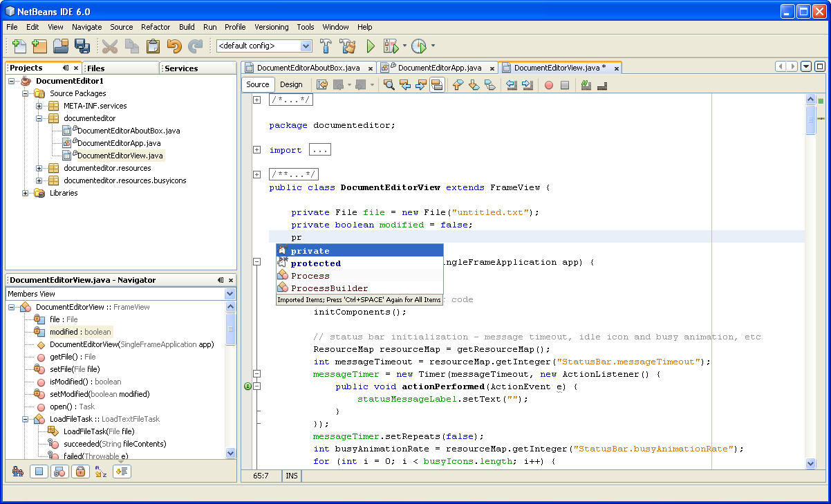Image resolution: width=831 pixels, height=504 pixels.
Task: Click the Clean and Build icon
Action: click(348, 46)
